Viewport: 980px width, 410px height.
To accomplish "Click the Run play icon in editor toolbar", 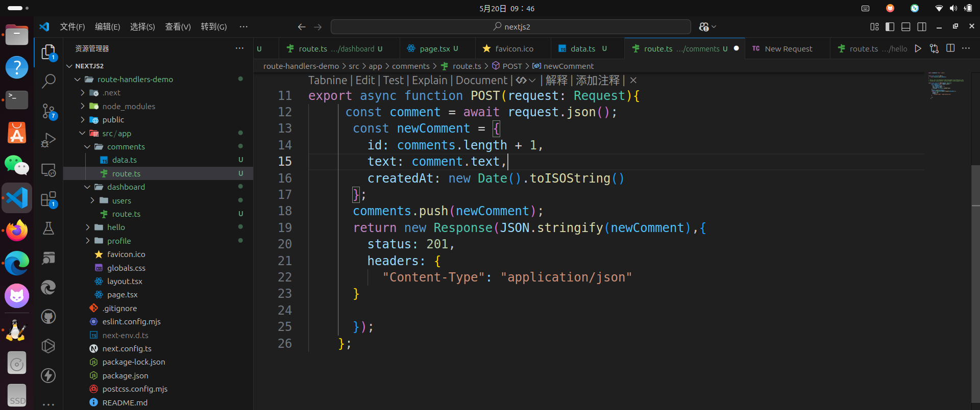I will pyautogui.click(x=918, y=48).
